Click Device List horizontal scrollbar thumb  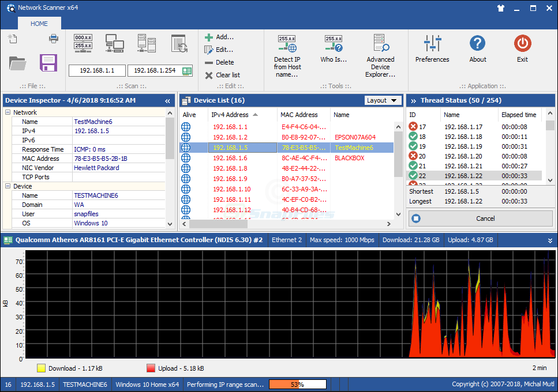click(218, 224)
